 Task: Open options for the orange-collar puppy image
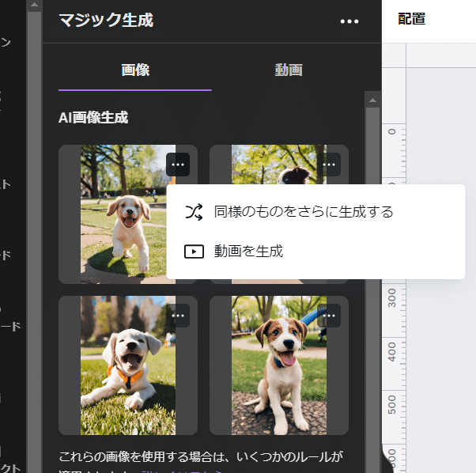tap(178, 316)
